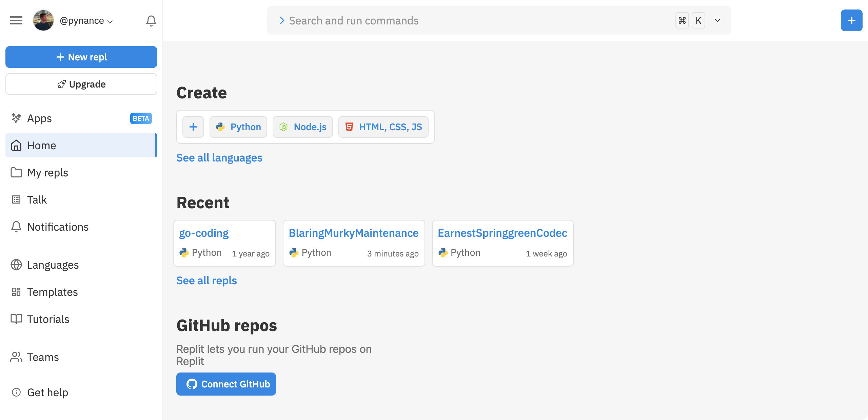Click the hamburger menu icon

(16, 21)
